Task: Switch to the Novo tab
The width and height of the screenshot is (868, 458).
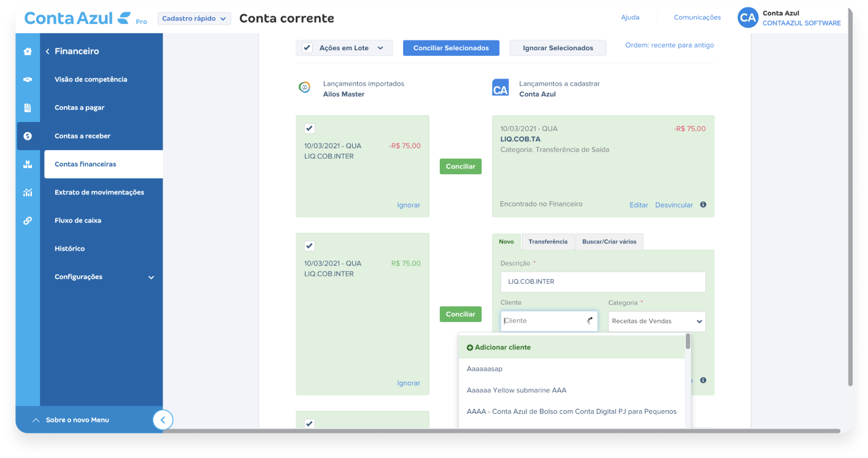Action: click(506, 242)
